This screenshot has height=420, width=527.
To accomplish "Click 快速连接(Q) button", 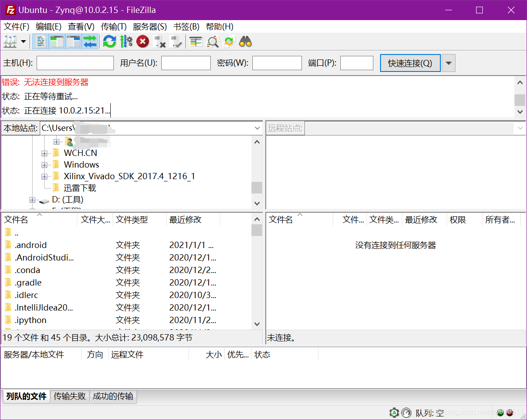I will point(410,63).
